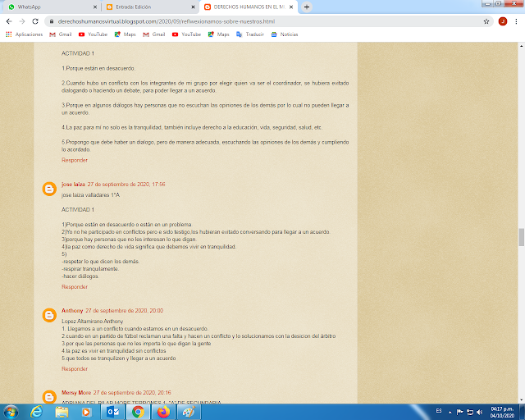Open Anthony author profile link

pos(72,310)
